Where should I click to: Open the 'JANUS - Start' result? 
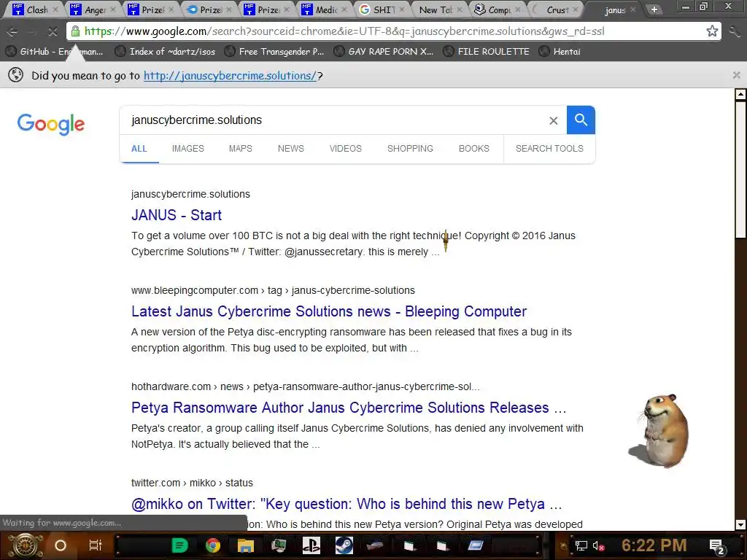177,215
